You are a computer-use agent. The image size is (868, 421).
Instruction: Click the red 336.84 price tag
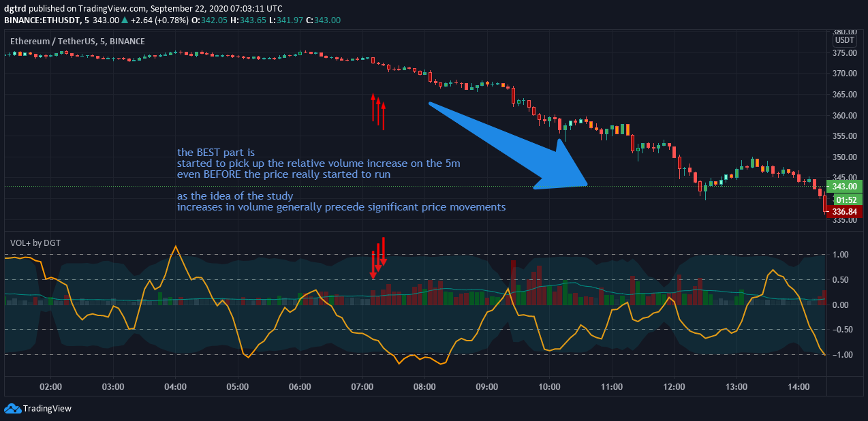(843, 212)
